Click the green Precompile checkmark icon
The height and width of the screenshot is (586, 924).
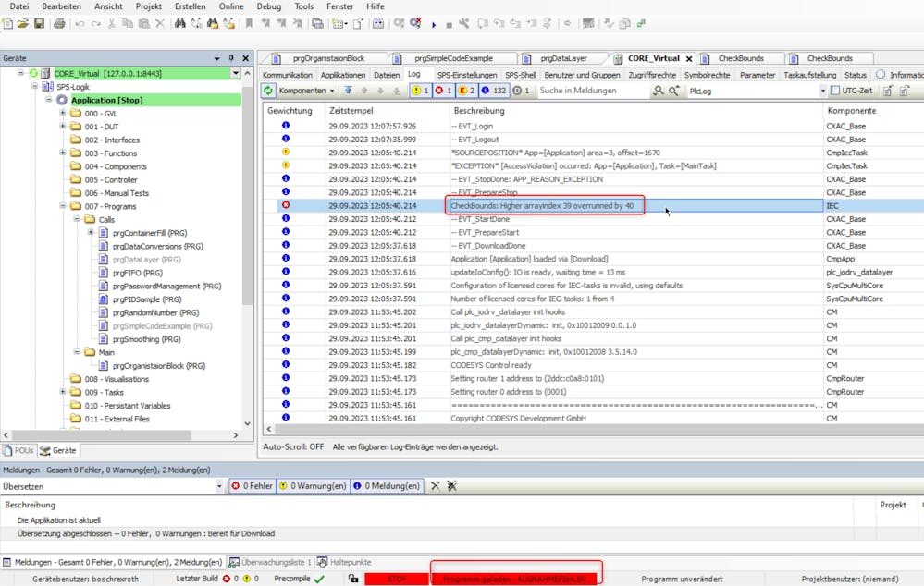click(319, 579)
